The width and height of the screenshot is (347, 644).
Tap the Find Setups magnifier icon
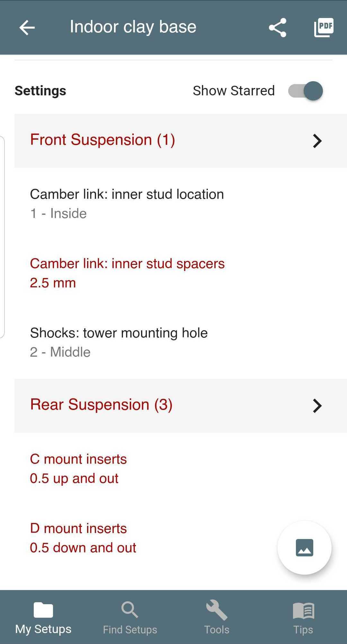click(x=130, y=610)
